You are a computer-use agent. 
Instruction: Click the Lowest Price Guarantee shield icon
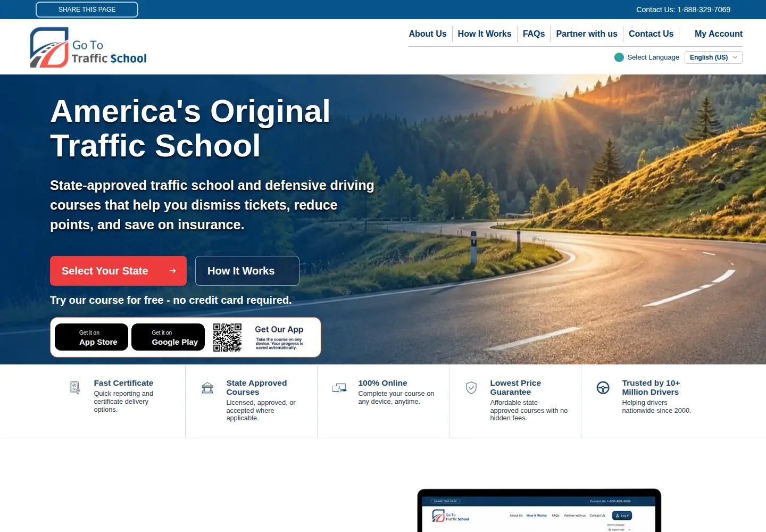coord(471,388)
